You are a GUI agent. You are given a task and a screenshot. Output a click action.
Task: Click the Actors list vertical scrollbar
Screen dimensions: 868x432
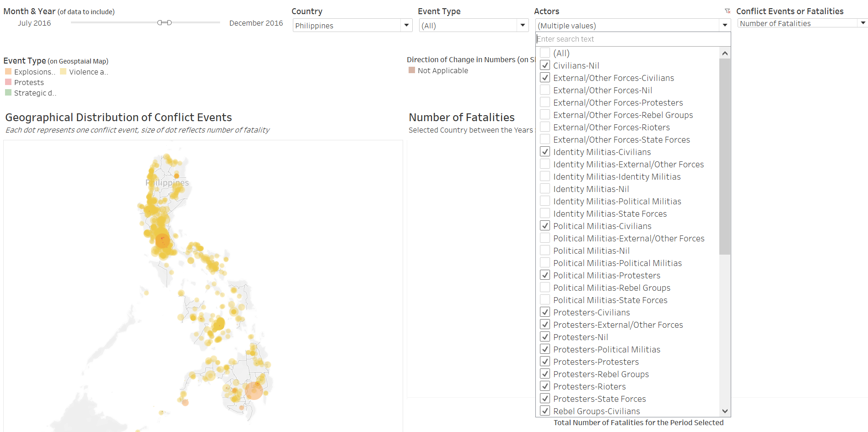(x=724, y=155)
